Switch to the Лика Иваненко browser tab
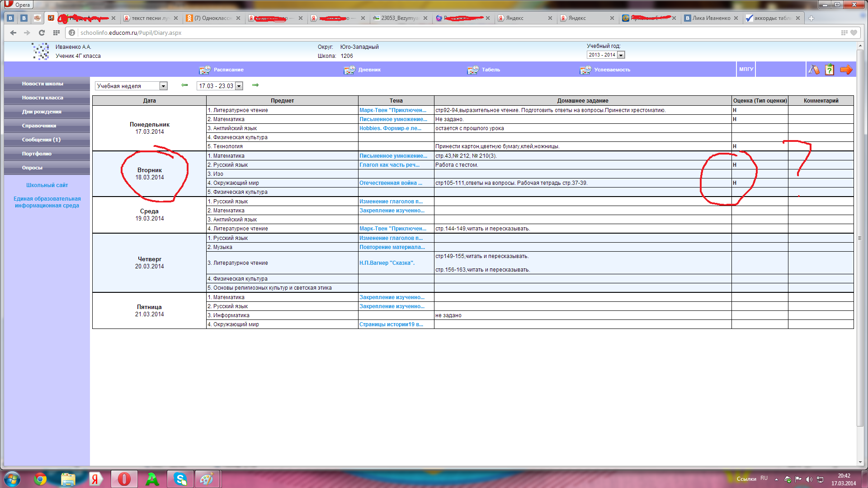This screenshot has width=868, height=488. coord(711,18)
